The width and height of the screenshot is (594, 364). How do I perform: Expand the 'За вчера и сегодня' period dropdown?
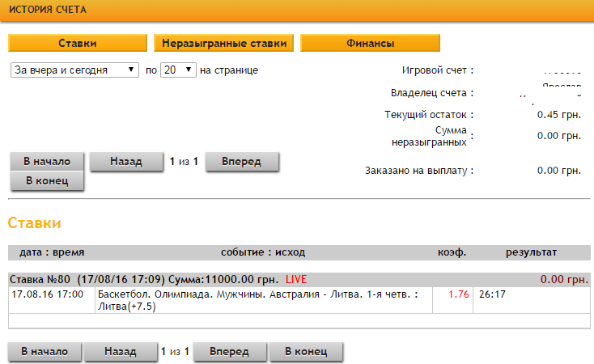coord(75,70)
